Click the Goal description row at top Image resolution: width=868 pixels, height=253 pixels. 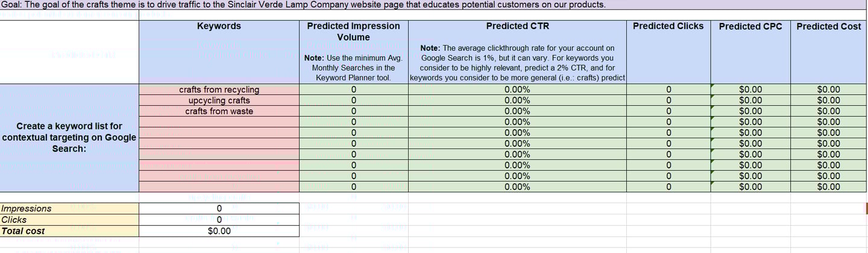(301, 5)
